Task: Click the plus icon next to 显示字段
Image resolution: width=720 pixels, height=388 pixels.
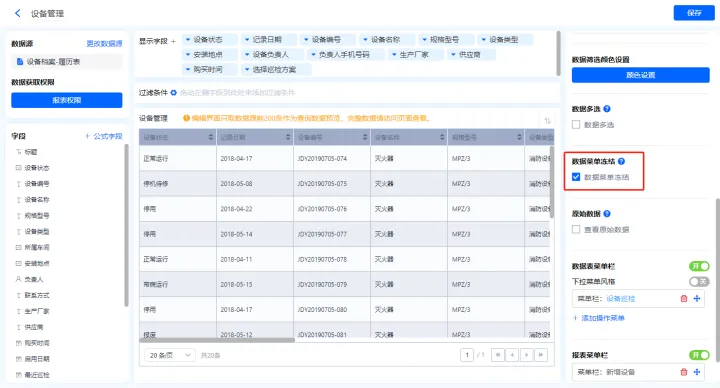Action: pos(174,41)
